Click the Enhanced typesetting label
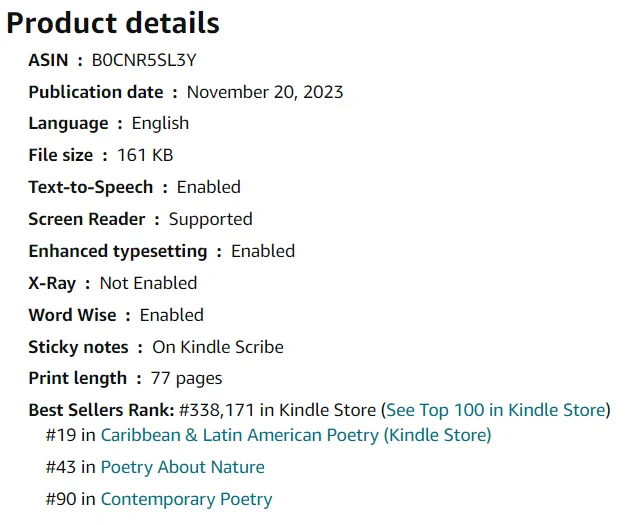 click(118, 251)
